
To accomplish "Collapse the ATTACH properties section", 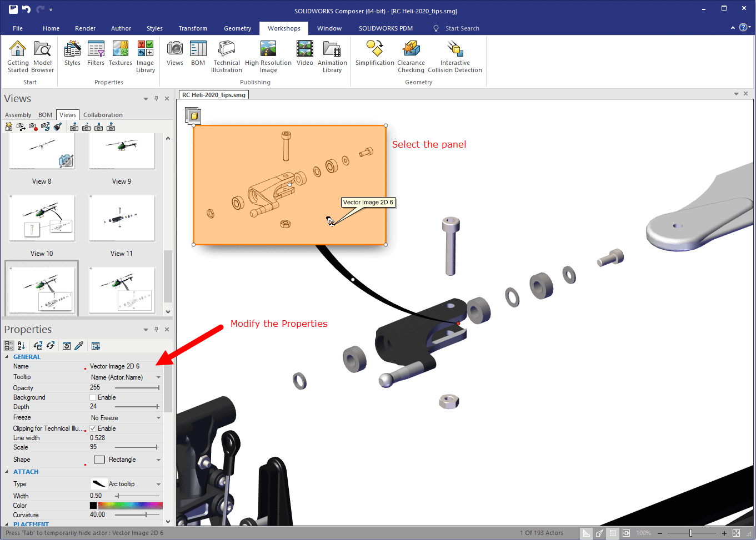I will (7, 472).
